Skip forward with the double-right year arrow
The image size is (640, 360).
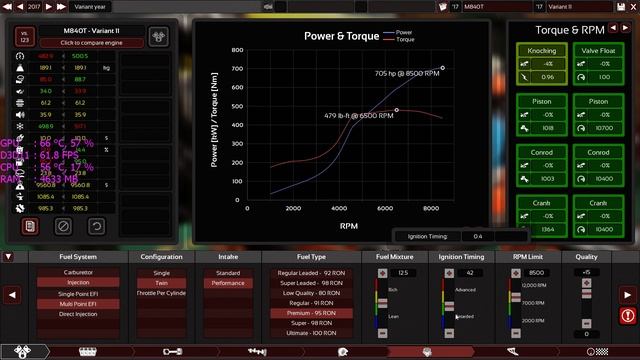click(61, 7)
